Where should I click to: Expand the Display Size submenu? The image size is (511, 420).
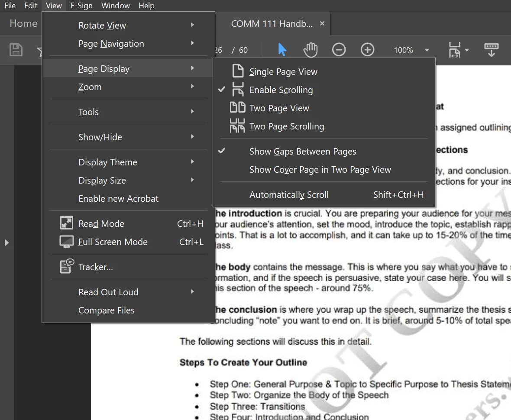(129, 180)
